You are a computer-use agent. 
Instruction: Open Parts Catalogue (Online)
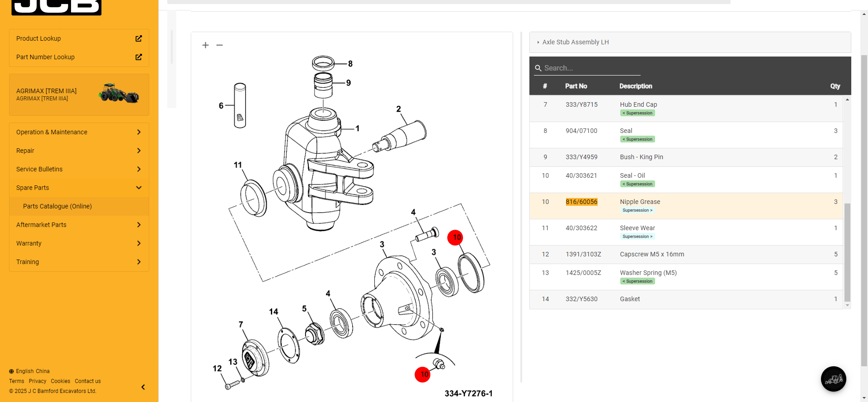(57, 206)
